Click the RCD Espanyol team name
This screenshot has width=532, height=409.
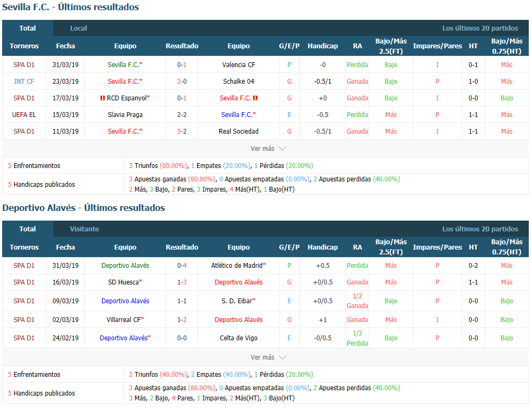pyautogui.click(x=127, y=98)
